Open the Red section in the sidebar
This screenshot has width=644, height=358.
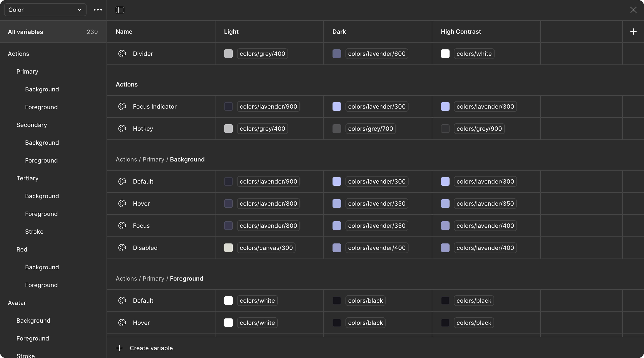[x=22, y=249]
